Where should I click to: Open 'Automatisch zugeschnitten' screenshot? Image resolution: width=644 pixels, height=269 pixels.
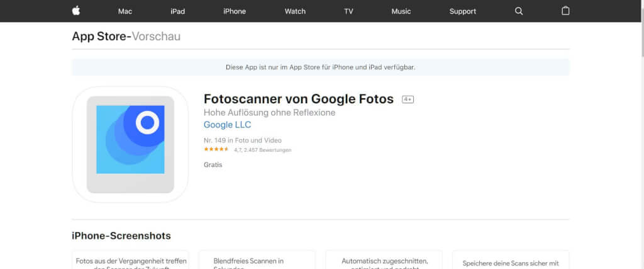click(384, 260)
